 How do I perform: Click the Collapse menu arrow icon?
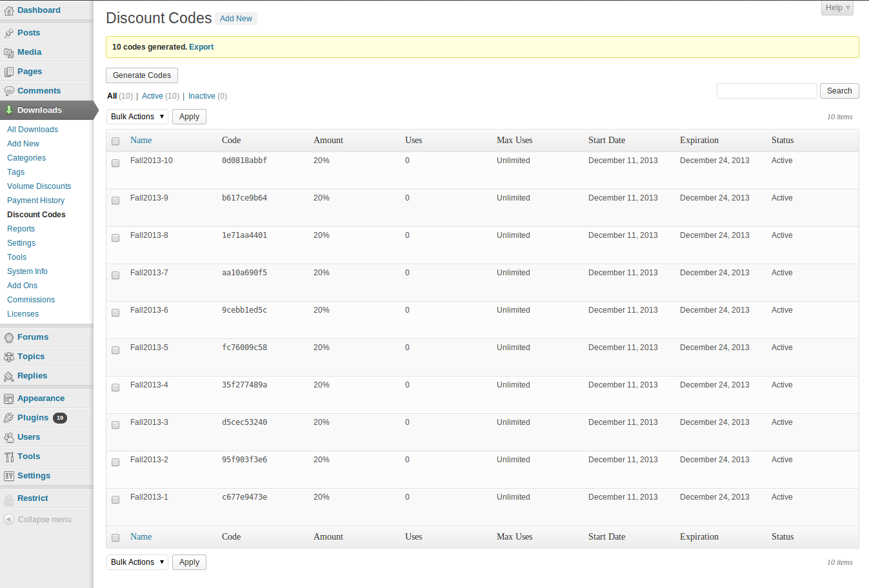(9, 519)
